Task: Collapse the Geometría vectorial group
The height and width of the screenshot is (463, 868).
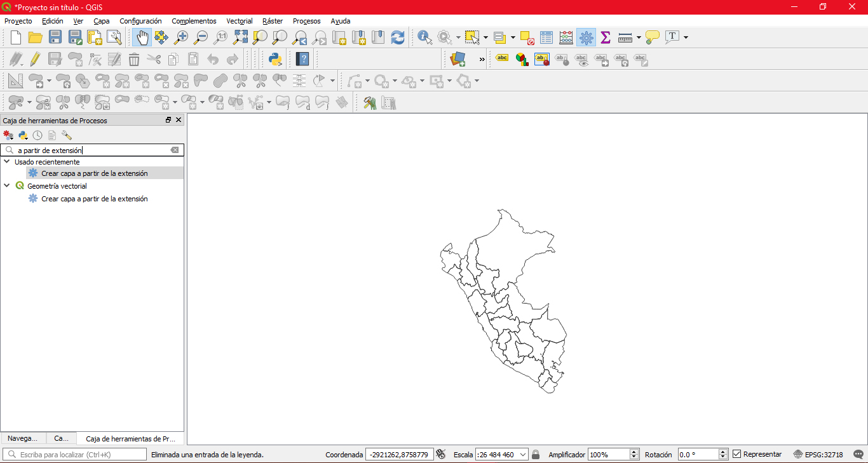Action: pyautogui.click(x=7, y=186)
